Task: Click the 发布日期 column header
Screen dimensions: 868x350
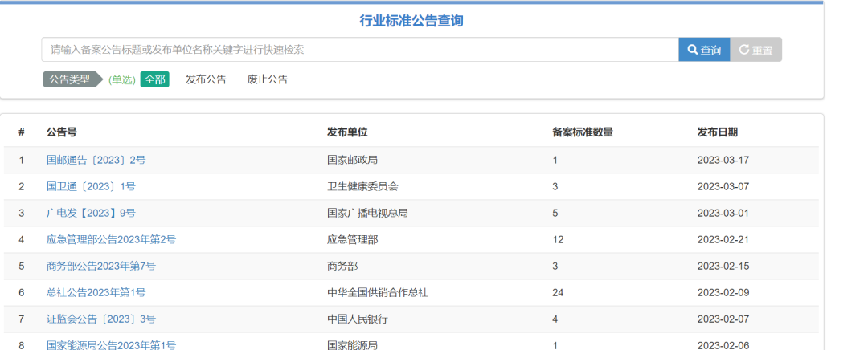Action: (718, 132)
